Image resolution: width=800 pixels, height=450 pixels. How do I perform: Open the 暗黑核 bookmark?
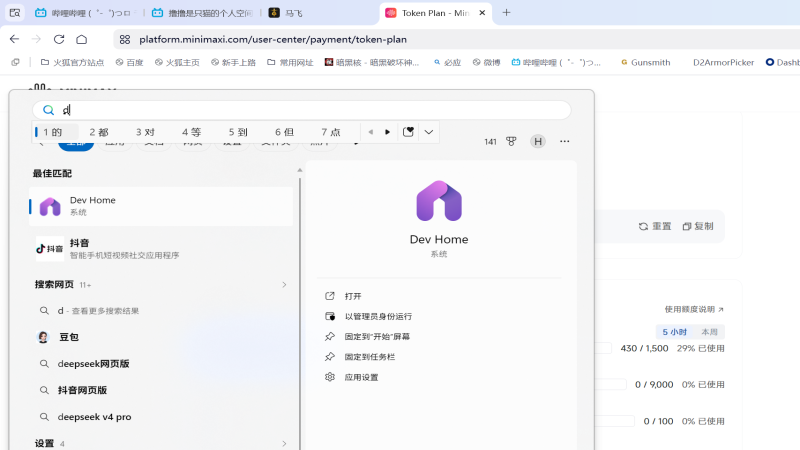tap(372, 62)
